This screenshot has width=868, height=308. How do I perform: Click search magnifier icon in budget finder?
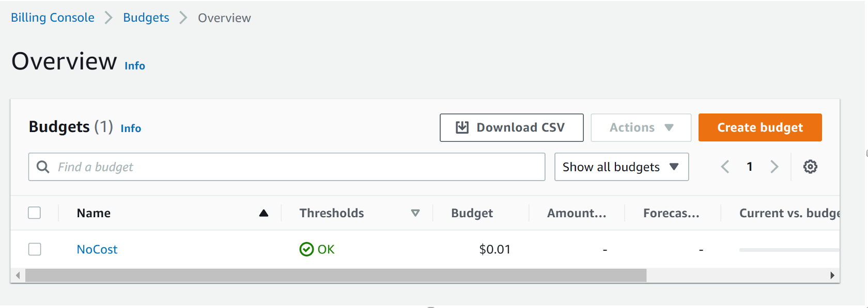pyautogui.click(x=43, y=167)
